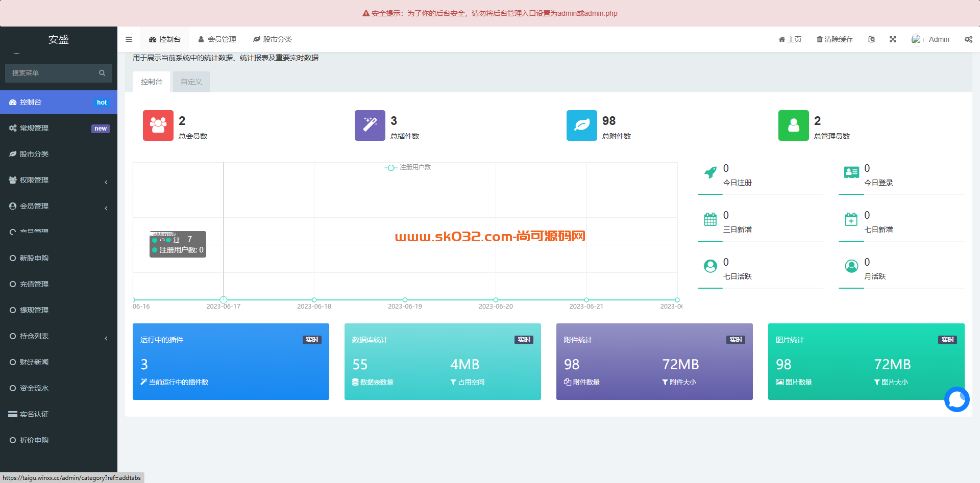Click the 当前运行中的插件数 wand icon
This screenshot has height=483, width=980.
tap(143, 382)
